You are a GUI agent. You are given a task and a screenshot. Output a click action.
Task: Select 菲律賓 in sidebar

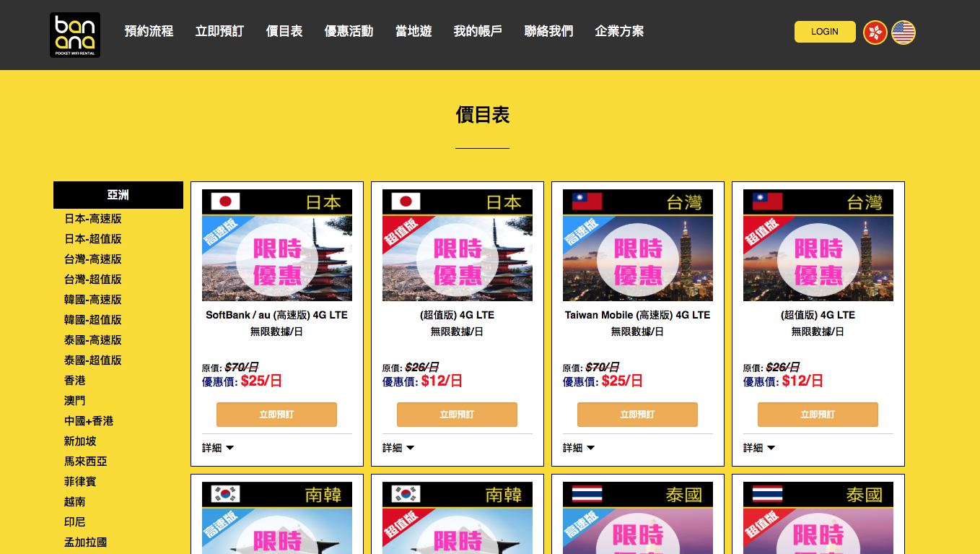pos(80,482)
